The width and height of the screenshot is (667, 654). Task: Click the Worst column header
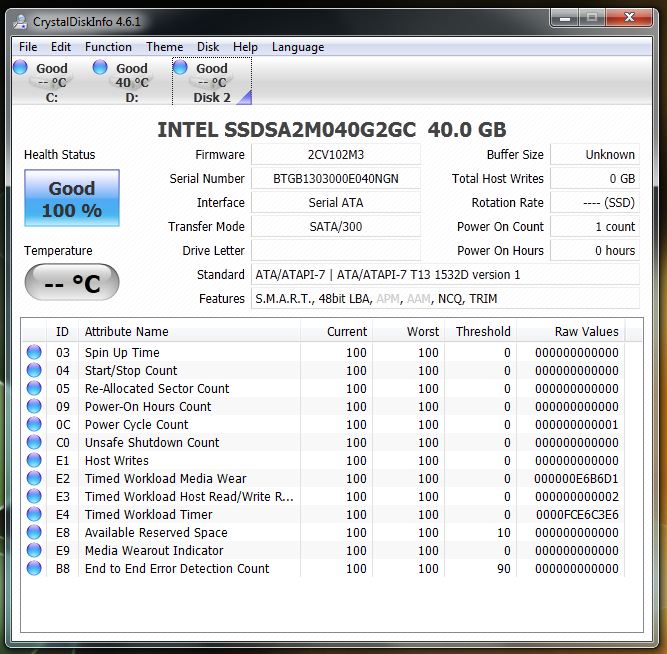(408, 331)
